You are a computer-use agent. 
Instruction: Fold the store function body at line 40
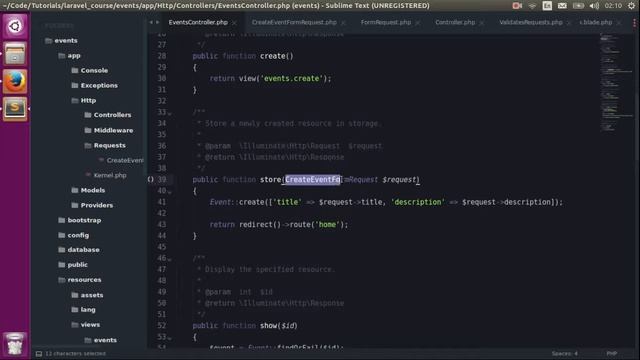tap(170, 192)
